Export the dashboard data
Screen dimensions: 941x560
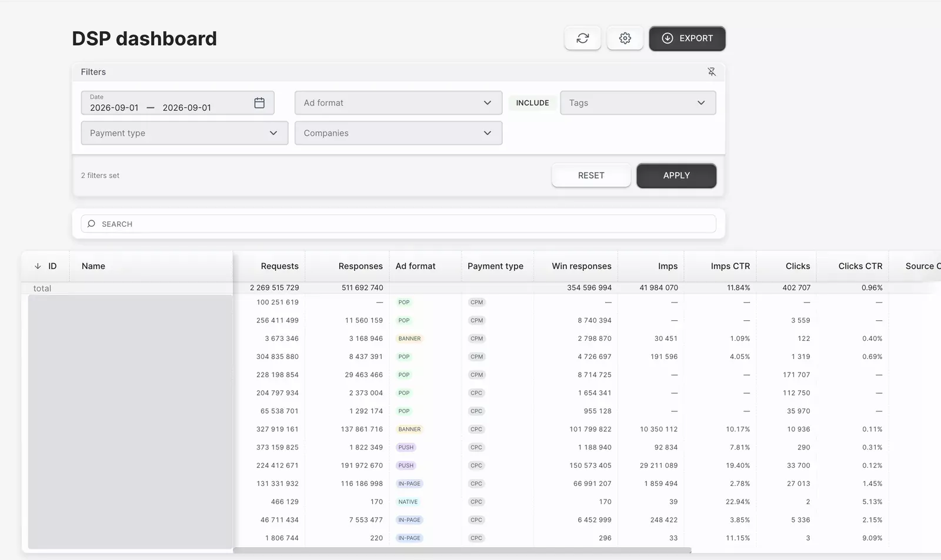(687, 38)
